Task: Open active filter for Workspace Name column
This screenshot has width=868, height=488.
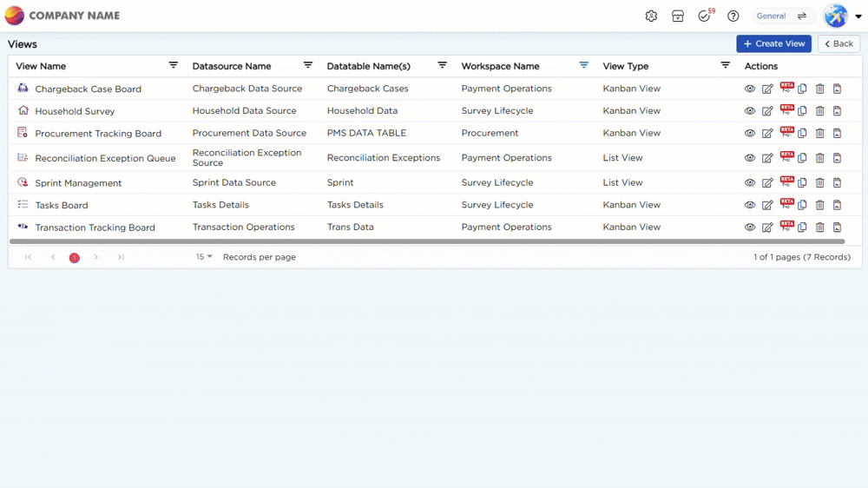Action: pos(583,65)
